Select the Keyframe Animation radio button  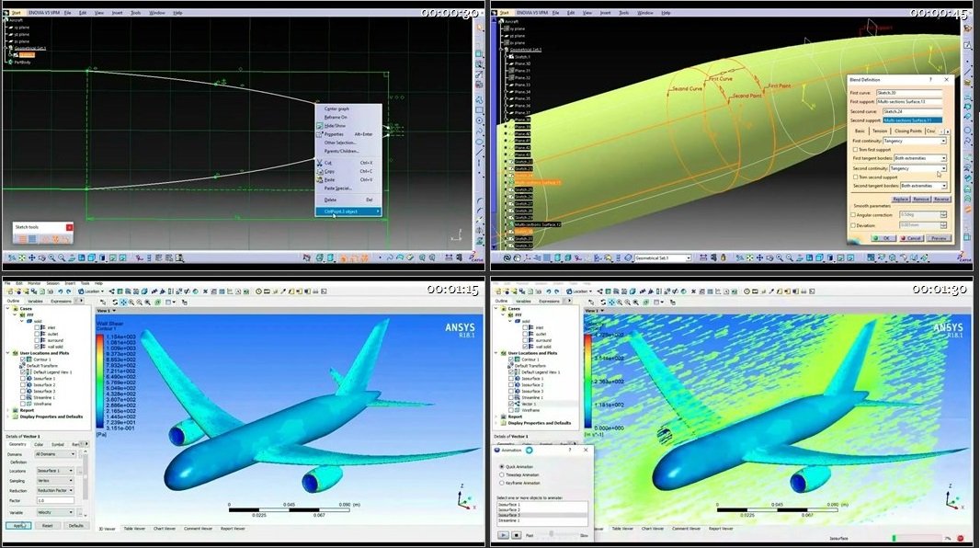pos(502,483)
